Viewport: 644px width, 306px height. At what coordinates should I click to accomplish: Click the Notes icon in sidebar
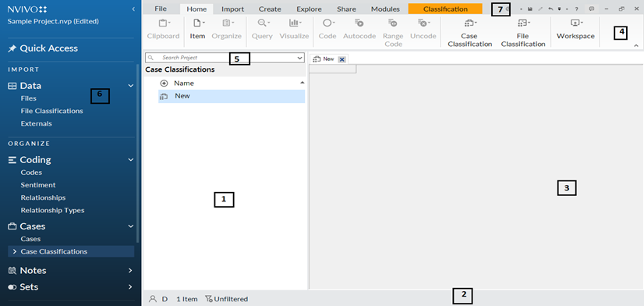coord(12,271)
